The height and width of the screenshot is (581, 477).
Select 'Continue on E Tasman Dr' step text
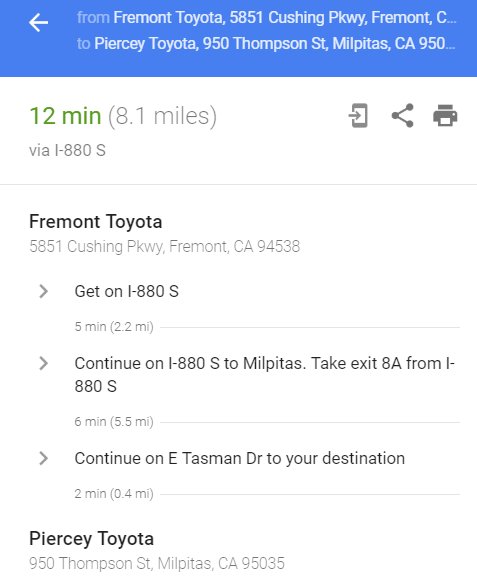[x=240, y=458]
